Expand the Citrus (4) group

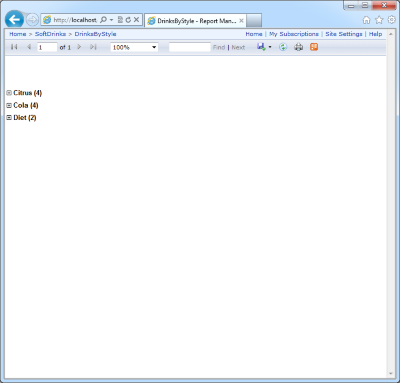pyautogui.click(x=9, y=93)
